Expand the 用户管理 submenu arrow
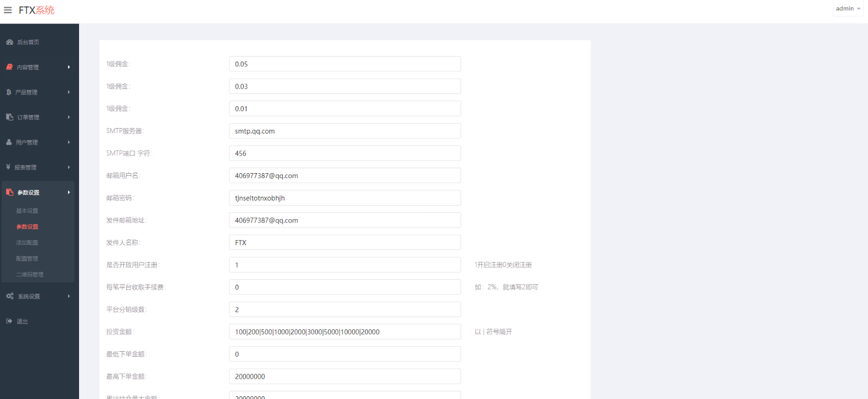Viewport: 868px width, 399px height. coord(69,142)
